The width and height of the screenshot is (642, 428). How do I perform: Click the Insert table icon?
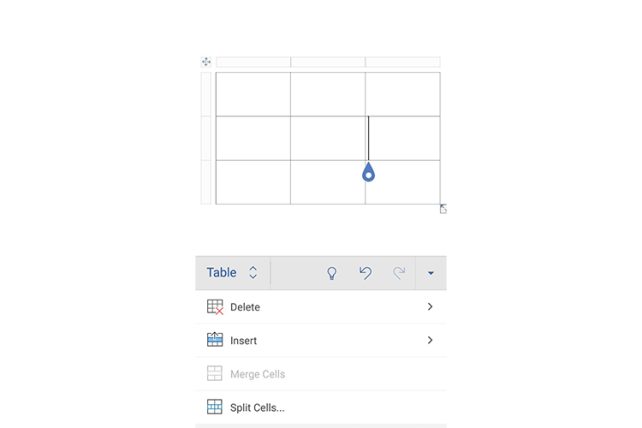coord(214,340)
